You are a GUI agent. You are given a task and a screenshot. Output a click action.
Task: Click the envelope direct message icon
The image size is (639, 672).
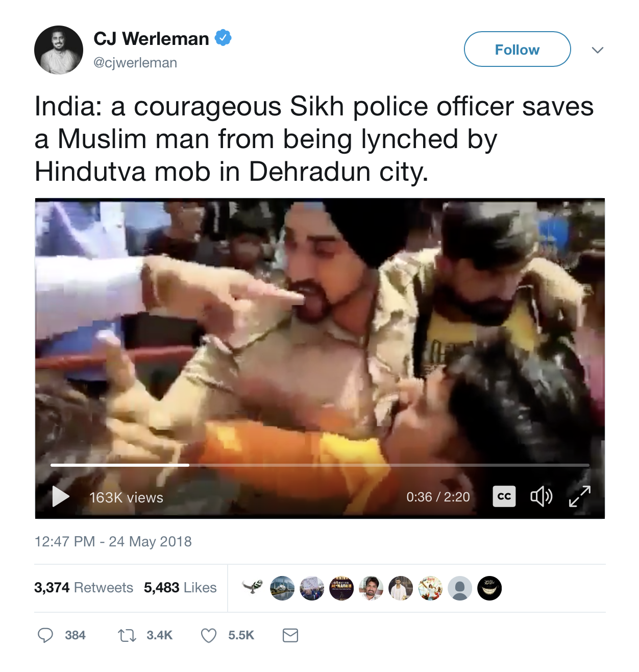click(290, 635)
